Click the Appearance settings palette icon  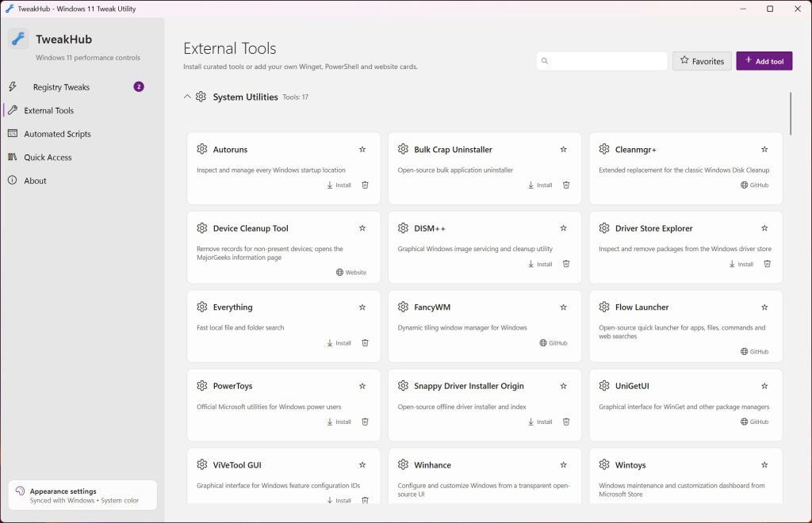click(x=20, y=491)
